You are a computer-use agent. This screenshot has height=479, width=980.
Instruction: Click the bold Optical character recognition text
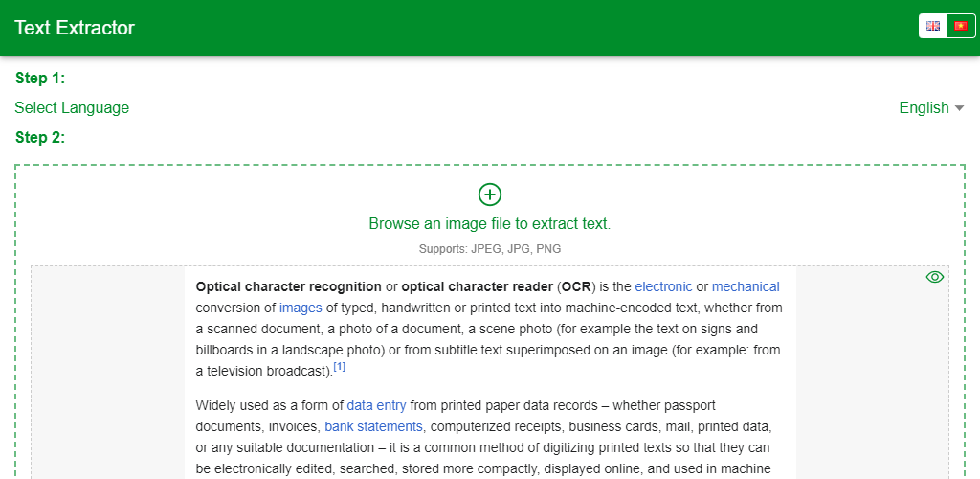tap(289, 286)
